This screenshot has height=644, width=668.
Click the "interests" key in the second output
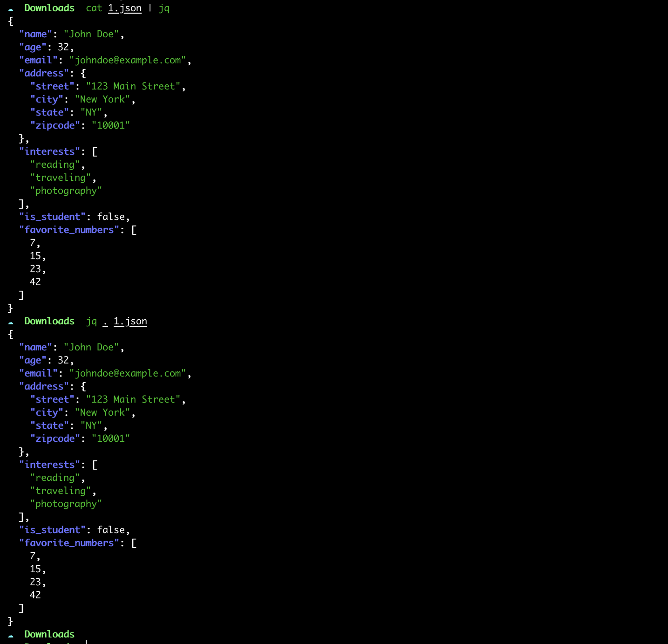pyautogui.click(x=49, y=465)
